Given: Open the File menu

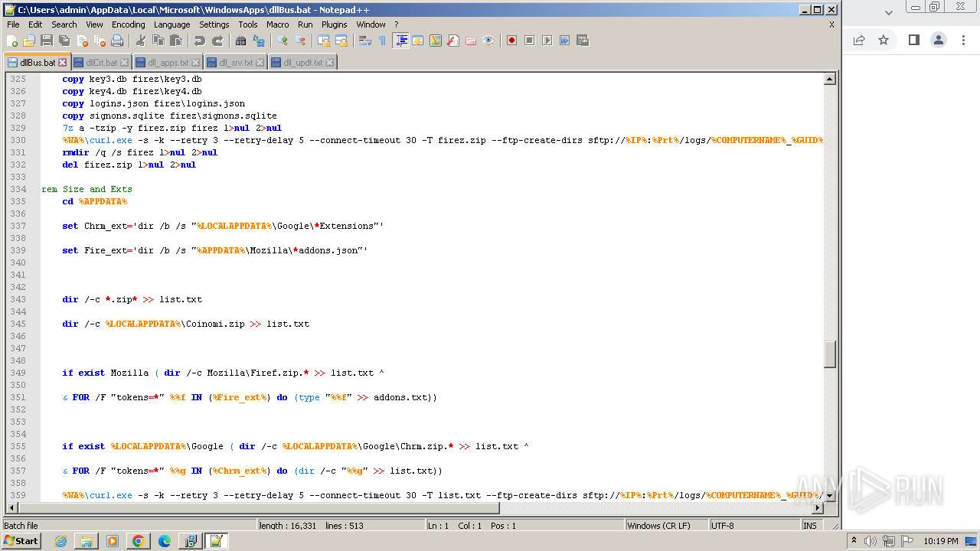Looking at the screenshot, I should (x=13, y=24).
